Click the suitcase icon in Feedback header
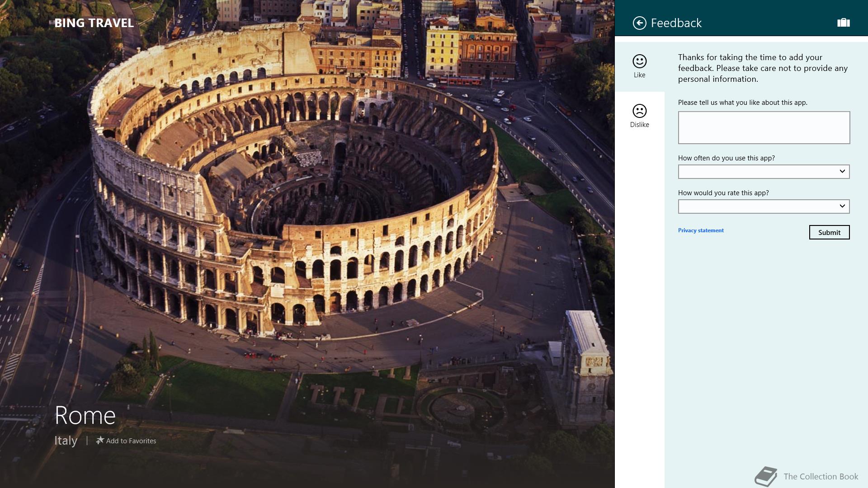Screen dimensions: 868x488 click(x=844, y=23)
